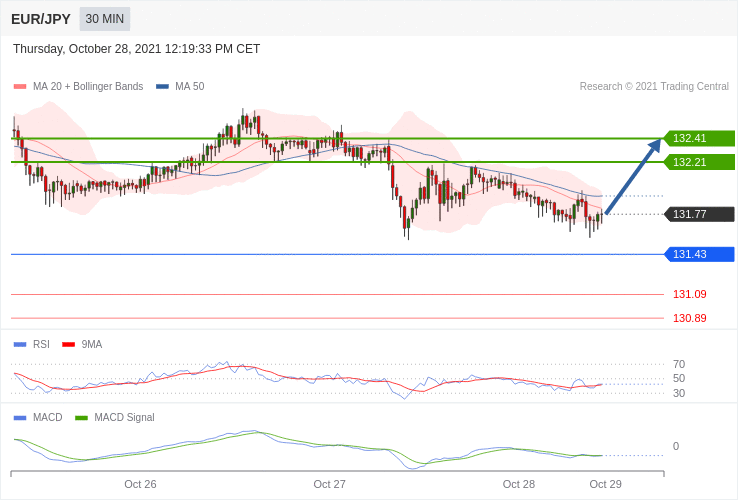Screen dimensions: 738x500
Task: Select the 132.21 green price tag
Action: coord(699,162)
